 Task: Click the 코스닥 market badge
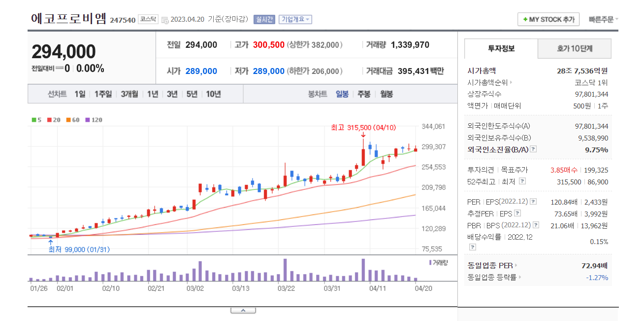(x=148, y=19)
